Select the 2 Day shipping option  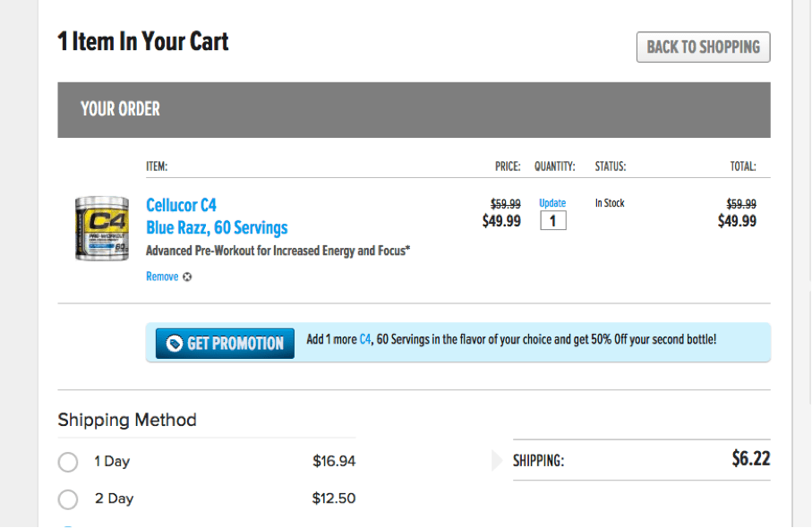coord(68,499)
